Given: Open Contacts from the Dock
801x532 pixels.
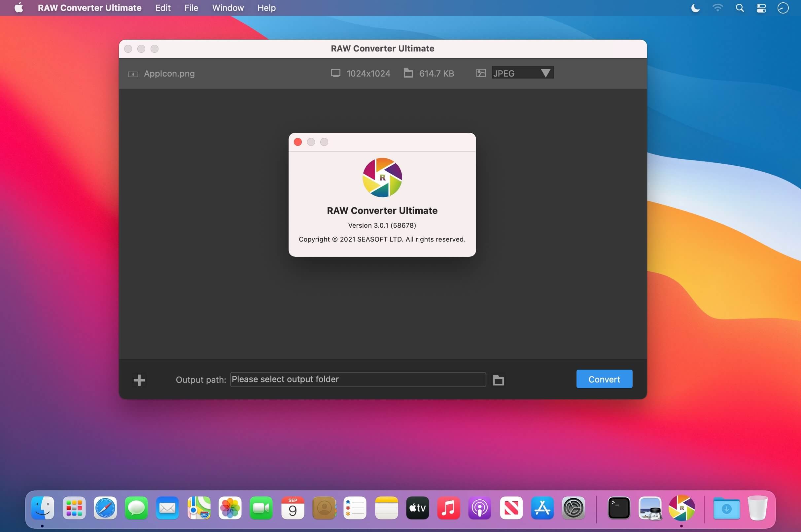Looking at the screenshot, I should click(x=324, y=508).
